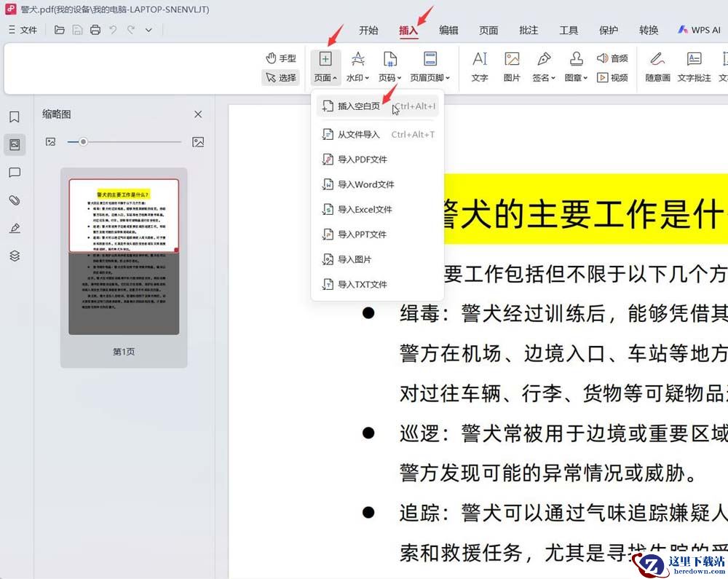Click the 追踪 paragraph in the document
728x579 pixels.
tap(563, 532)
